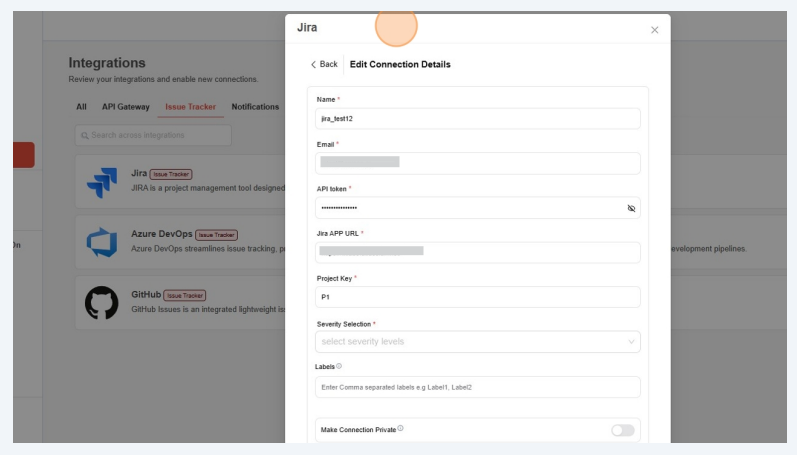Click the GitHub logo icon
The height and width of the screenshot is (455, 797).
(x=102, y=303)
